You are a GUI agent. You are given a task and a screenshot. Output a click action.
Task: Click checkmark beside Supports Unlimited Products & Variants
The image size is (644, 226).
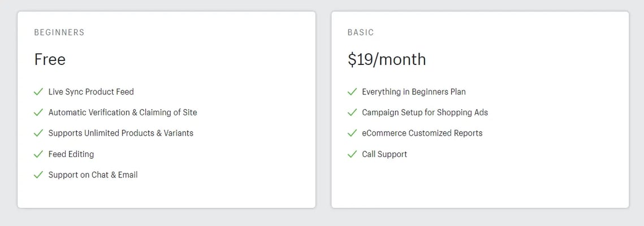click(38, 133)
